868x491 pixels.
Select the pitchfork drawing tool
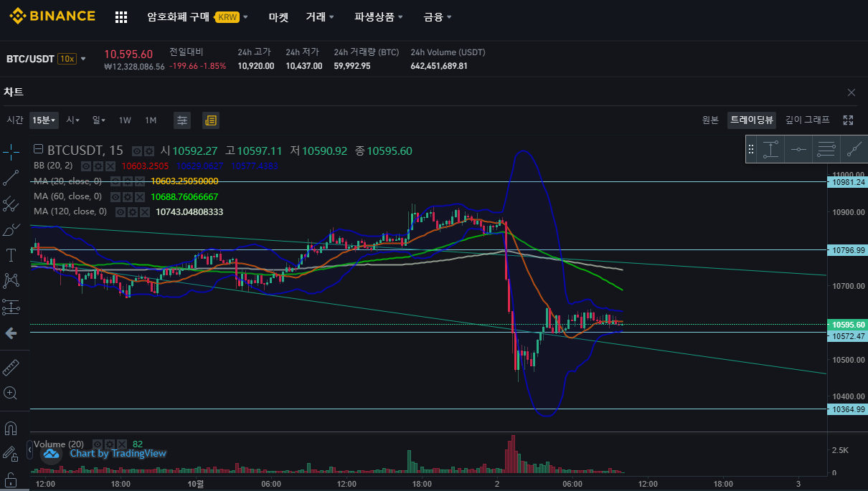tap(11, 204)
